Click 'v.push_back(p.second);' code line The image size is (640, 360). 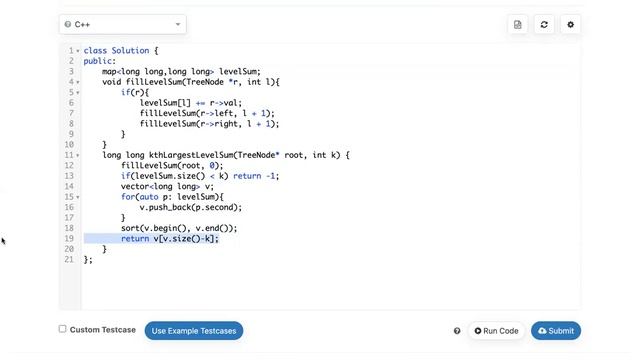(x=191, y=207)
